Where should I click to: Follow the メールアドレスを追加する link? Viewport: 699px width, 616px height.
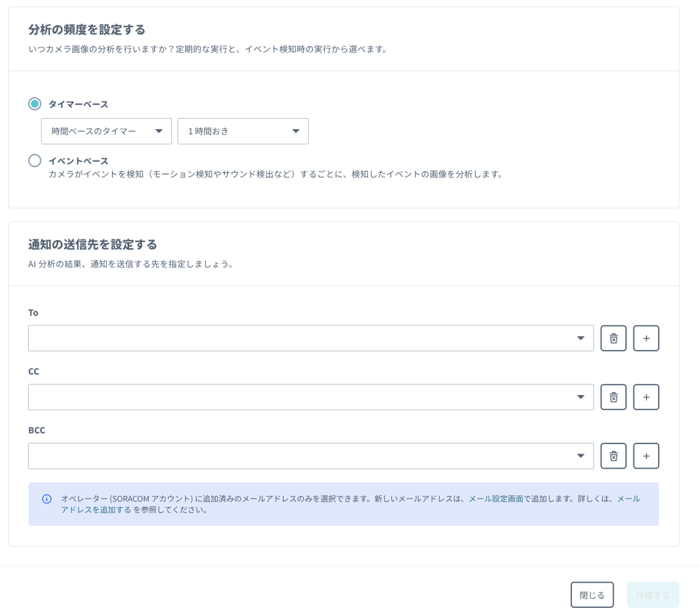pyautogui.click(x=96, y=510)
